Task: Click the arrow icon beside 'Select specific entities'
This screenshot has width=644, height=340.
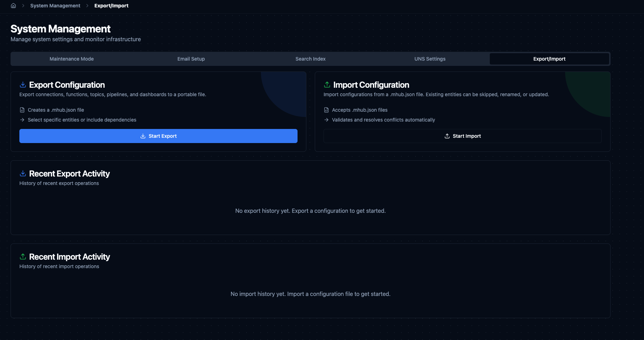Action: pyautogui.click(x=22, y=120)
